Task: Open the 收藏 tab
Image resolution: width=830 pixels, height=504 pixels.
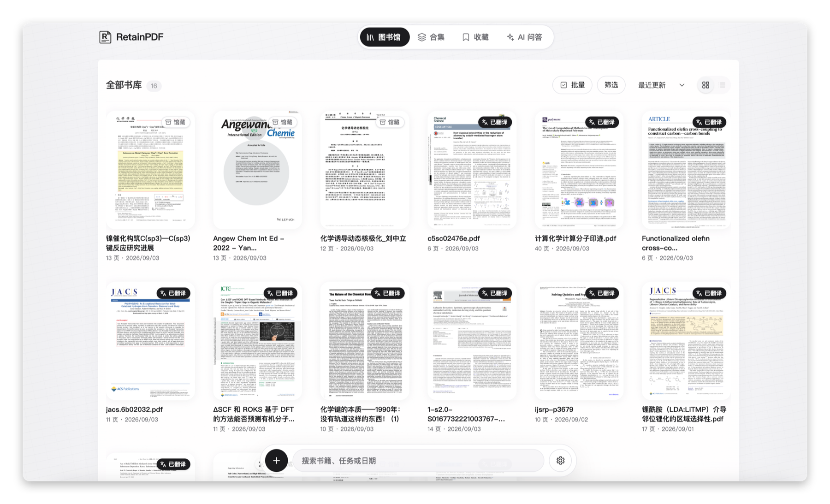Action: [475, 37]
